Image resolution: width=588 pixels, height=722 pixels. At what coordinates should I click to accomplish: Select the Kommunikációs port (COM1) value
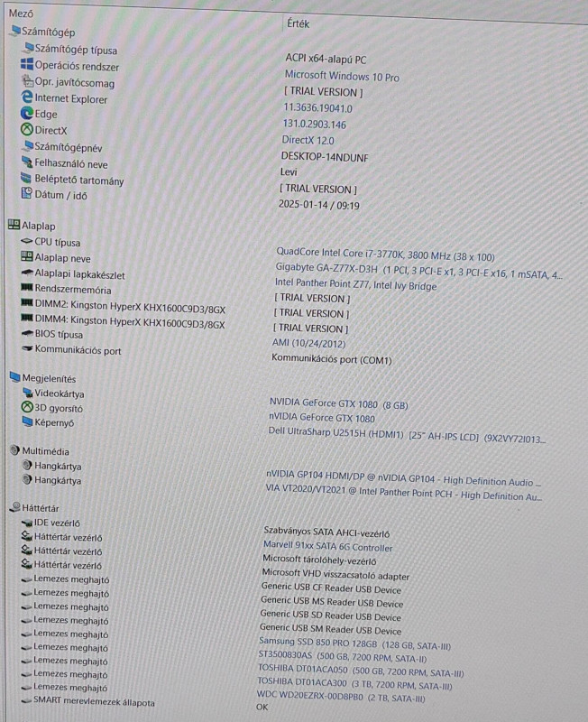pos(332,358)
